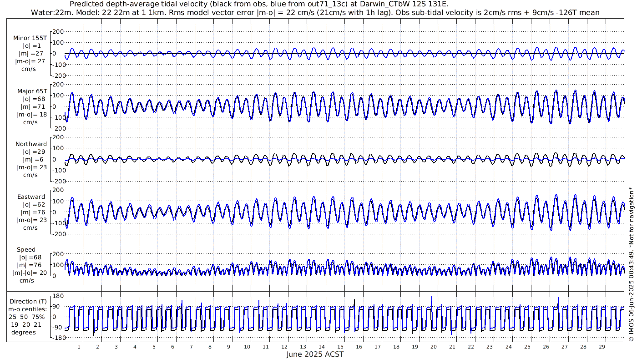Select the 'Minor 155T' panel label
Screen dimensions: 637x364
coord(30,38)
